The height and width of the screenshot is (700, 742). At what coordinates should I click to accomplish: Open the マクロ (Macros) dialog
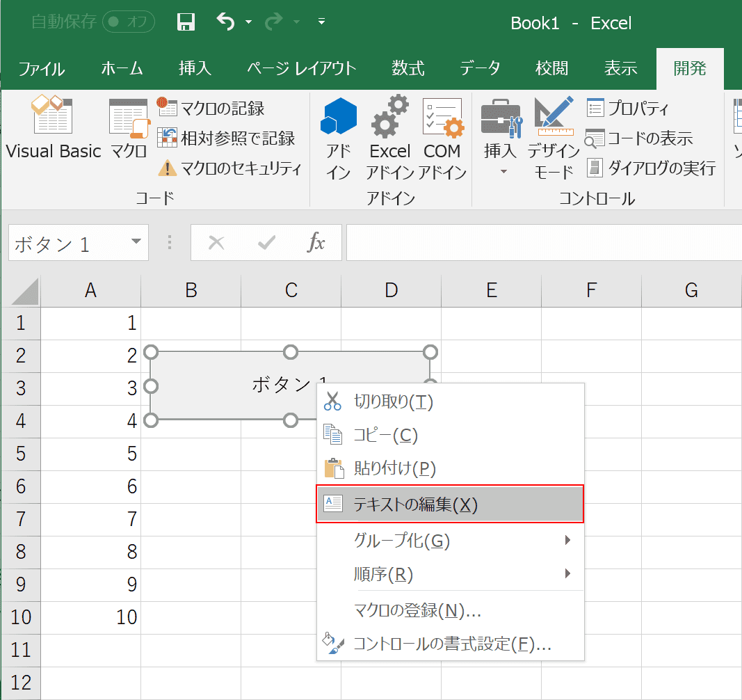129,127
